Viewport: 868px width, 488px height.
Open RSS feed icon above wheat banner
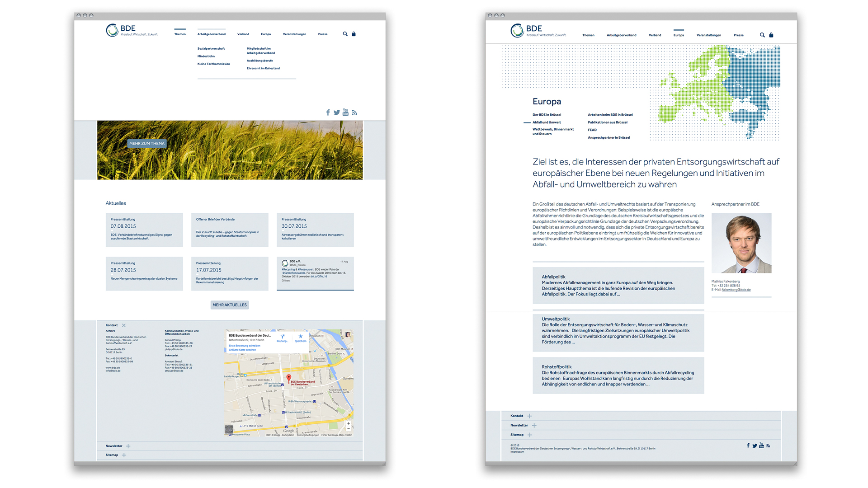[354, 113]
